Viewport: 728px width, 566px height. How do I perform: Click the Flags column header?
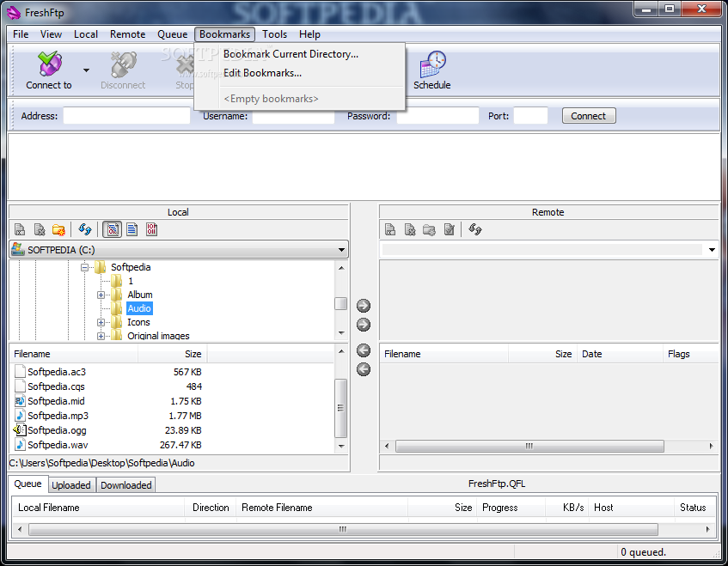(x=690, y=354)
